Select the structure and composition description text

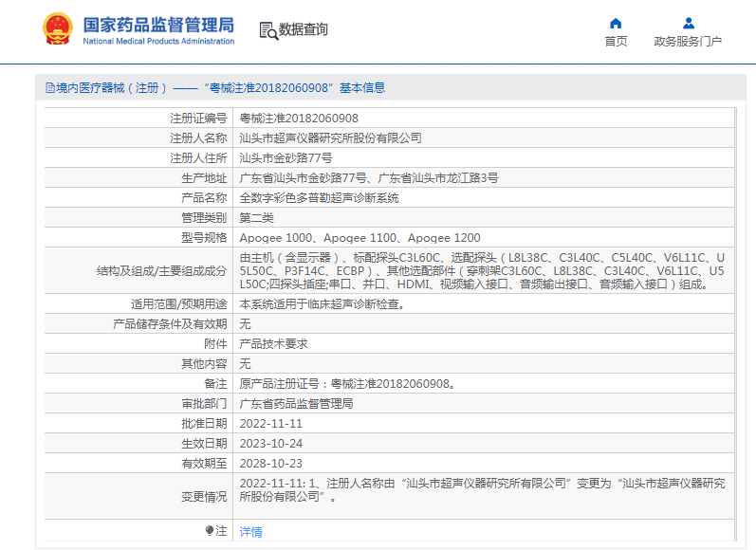pyautogui.click(x=482, y=271)
